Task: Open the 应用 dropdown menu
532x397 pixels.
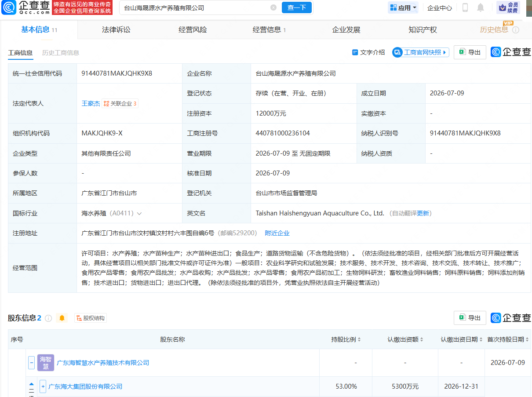Action: (402, 7)
